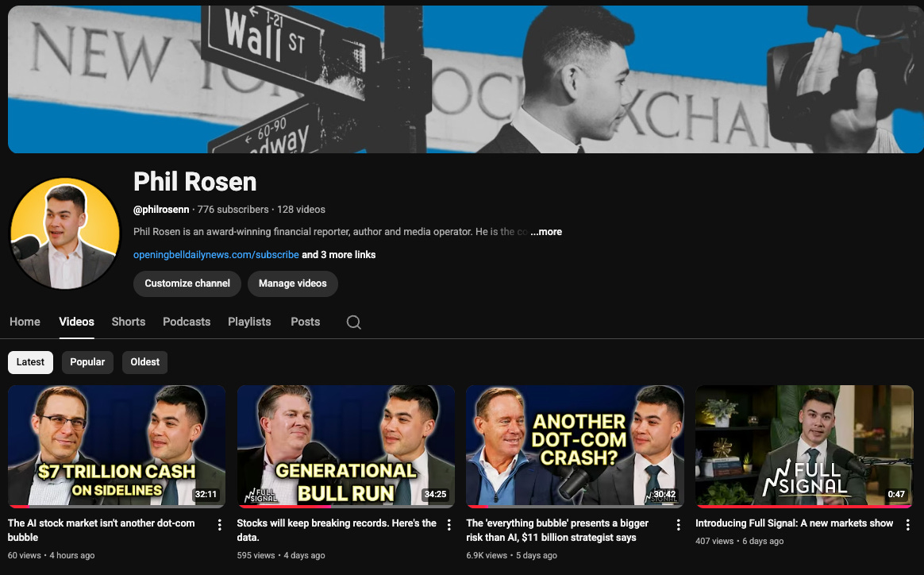Click Phil Rosen's channel profile picture
Screen dimensions: 924x575
65,233
